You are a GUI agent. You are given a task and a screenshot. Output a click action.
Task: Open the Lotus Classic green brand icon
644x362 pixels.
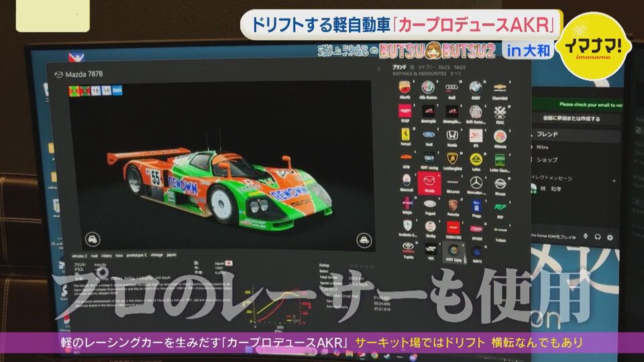(x=500, y=160)
